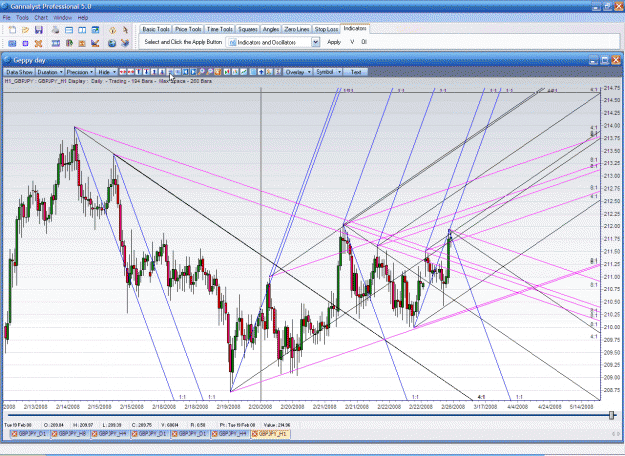Click the H1_GBPJPY chart info line
The height and width of the screenshot is (456, 625).
coord(108,81)
